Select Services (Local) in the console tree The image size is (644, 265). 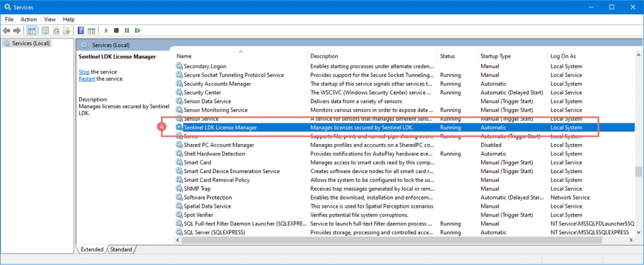31,43
